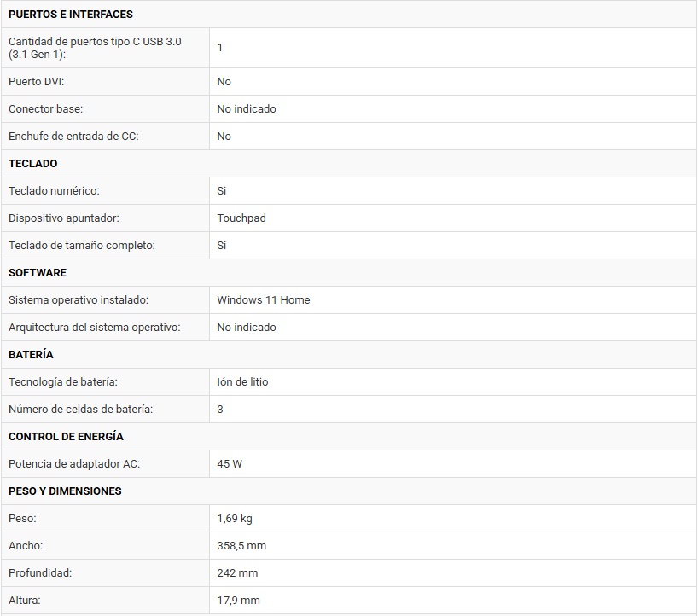The width and height of the screenshot is (698, 616).
Task: Select the BATERÍA section heading
Action: [x=31, y=355]
